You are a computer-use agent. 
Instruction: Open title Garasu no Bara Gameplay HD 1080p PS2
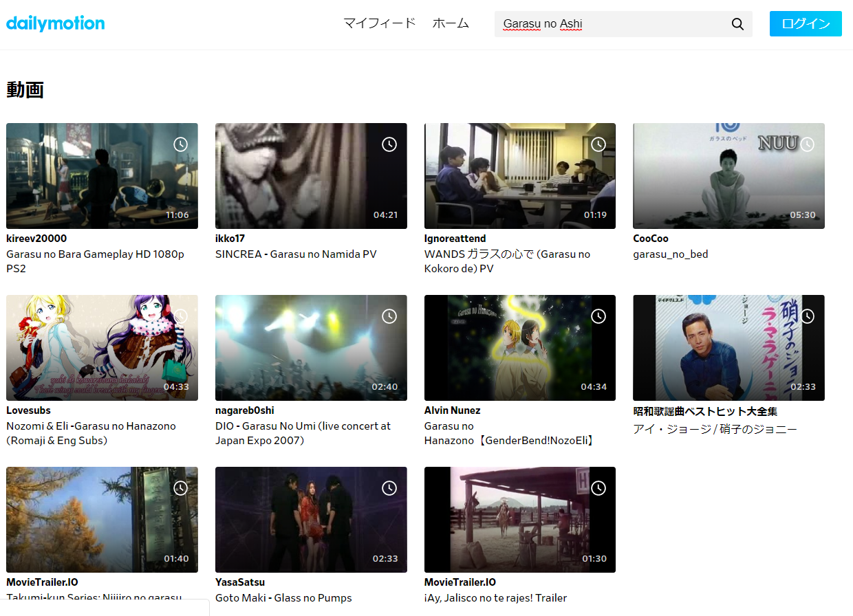point(96,261)
